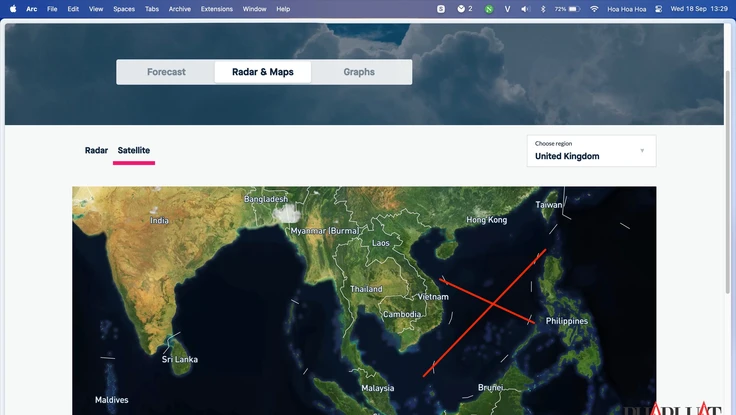The image size is (736, 415).
Task: Click the Taiwan label on map
Action: tap(549, 205)
